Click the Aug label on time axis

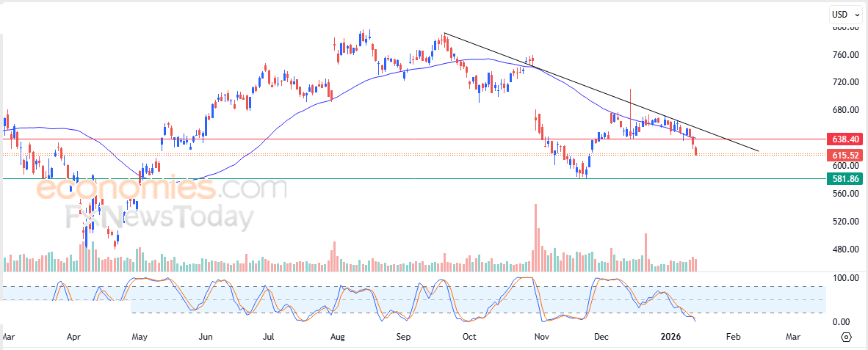338,336
